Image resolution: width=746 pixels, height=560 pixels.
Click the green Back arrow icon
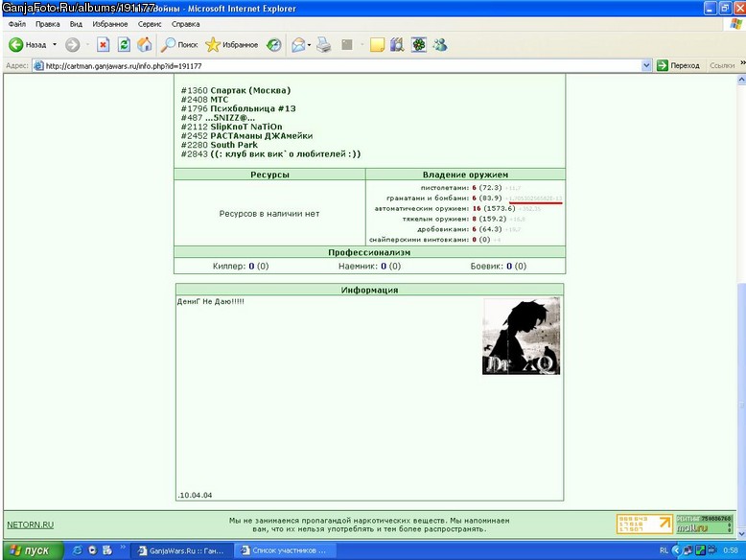pyautogui.click(x=15, y=45)
